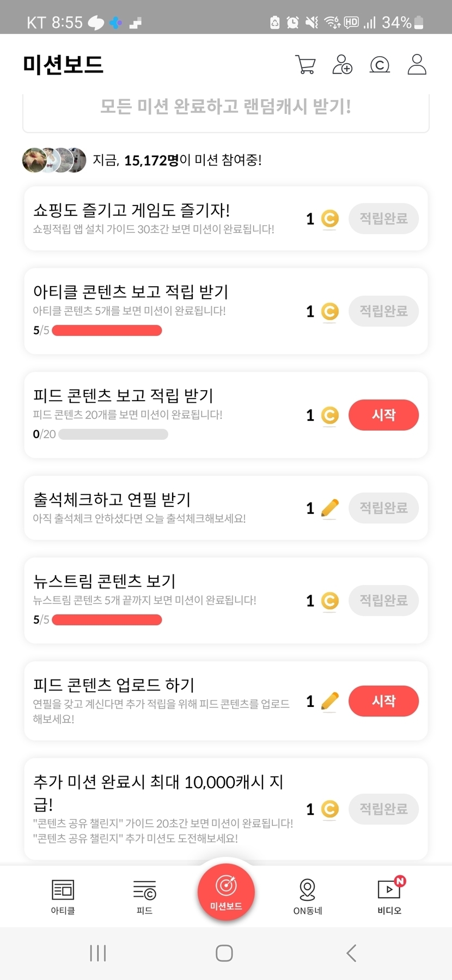
Task: Open the user profile icon
Action: pos(417,64)
